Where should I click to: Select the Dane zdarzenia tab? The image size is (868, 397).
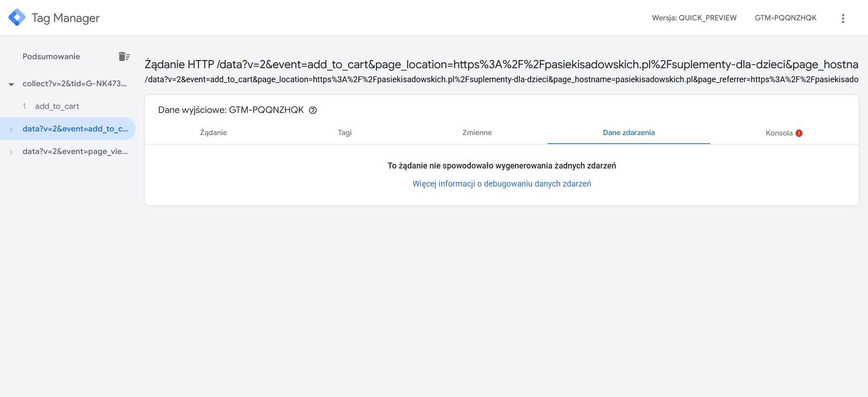pos(628,132)
